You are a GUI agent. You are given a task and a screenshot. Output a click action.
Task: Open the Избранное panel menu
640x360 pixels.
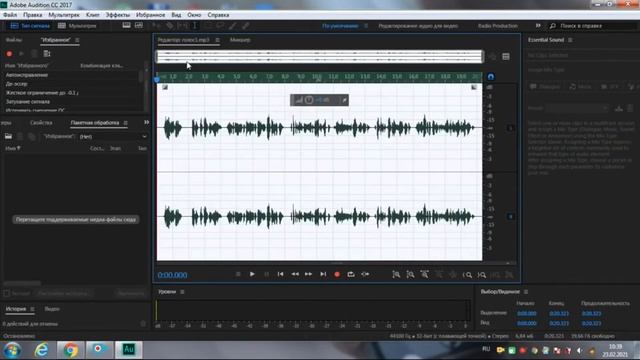(x=77, y=40)
